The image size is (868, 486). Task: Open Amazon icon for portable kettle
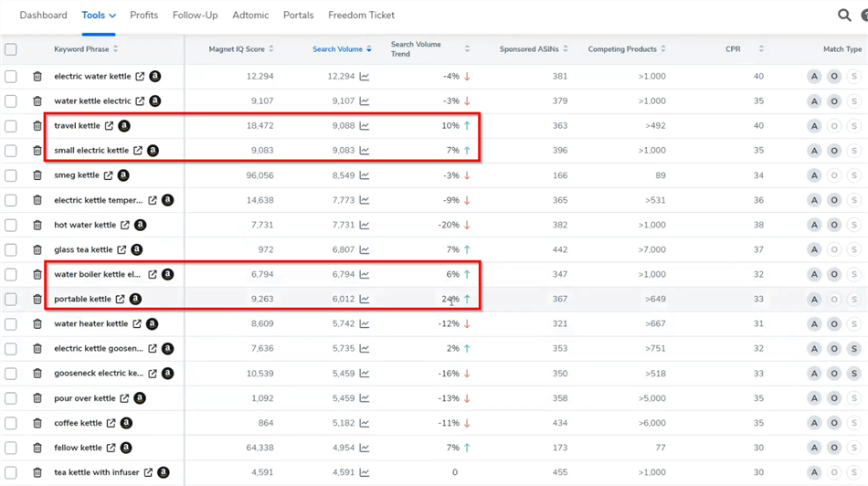tap(135, 299)
